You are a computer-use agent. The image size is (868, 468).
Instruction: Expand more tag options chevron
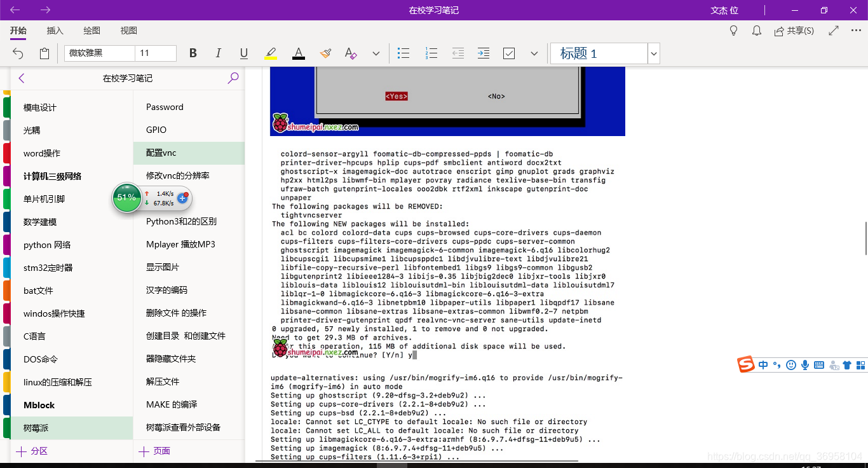(x=534, y=53)
